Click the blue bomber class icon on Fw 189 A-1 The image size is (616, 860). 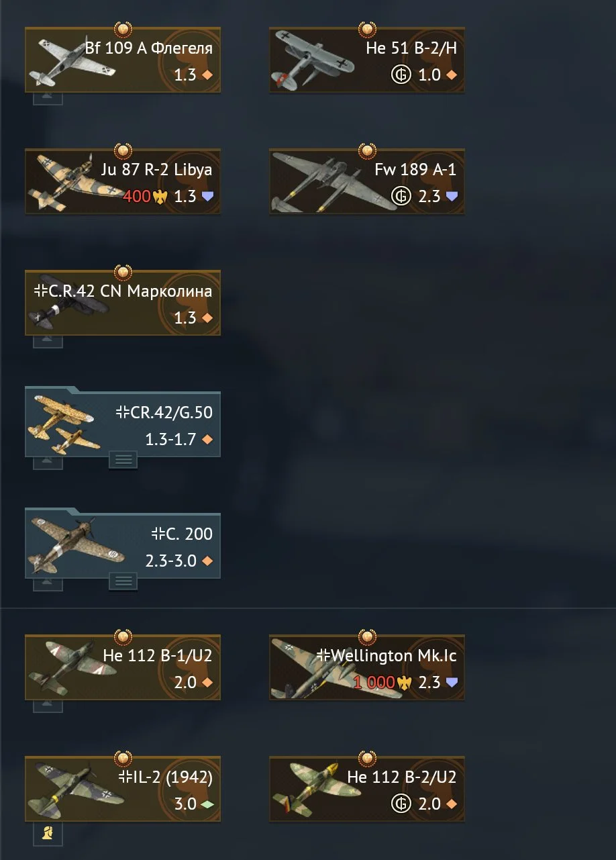(452, 197)
